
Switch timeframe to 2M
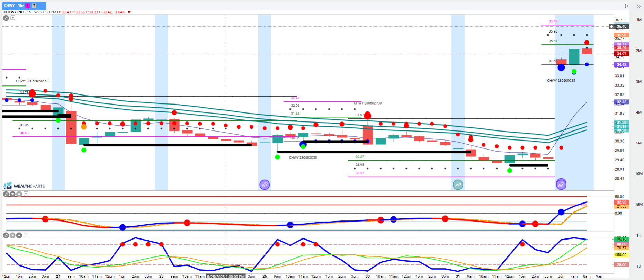pyautogui.click(x=639, y=51)
